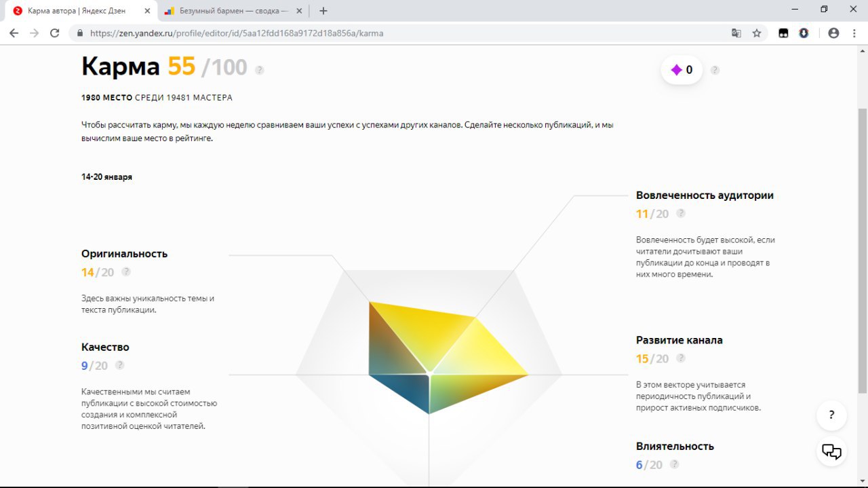
Task: Close the Карма автора tab
Action: [147, 11]
